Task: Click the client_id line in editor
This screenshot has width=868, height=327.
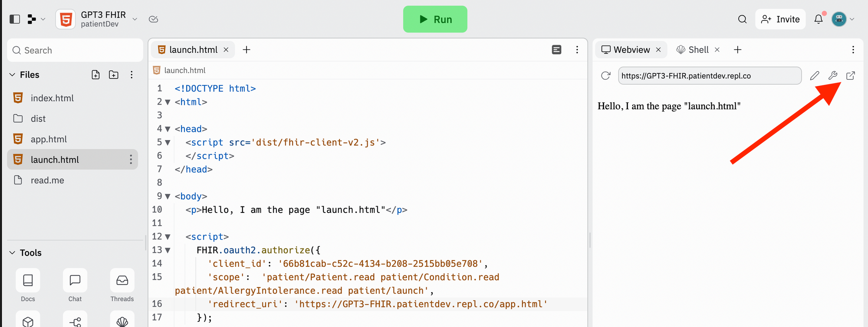Action: (348, 264)
